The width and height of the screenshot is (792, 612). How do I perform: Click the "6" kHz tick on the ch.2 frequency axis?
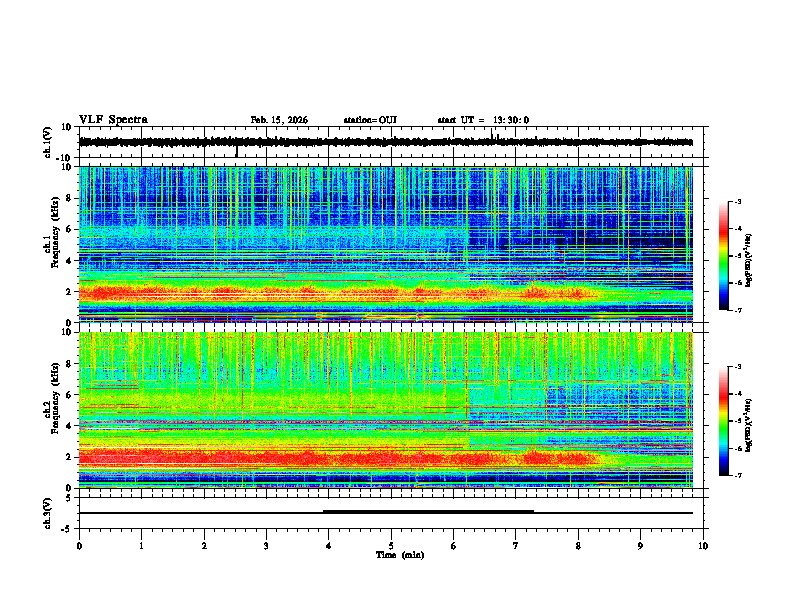pos(70,395)
